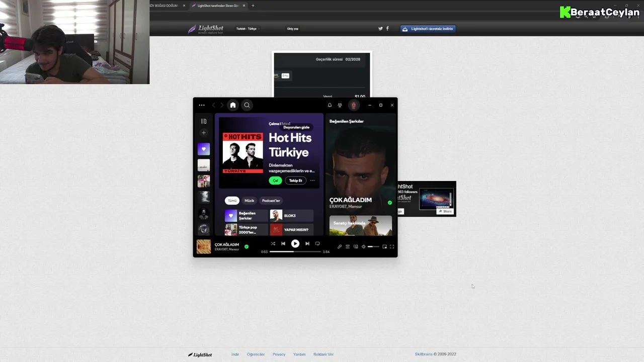
Task: Open the BLOK3 shortcut card
Action: [292, 216]
